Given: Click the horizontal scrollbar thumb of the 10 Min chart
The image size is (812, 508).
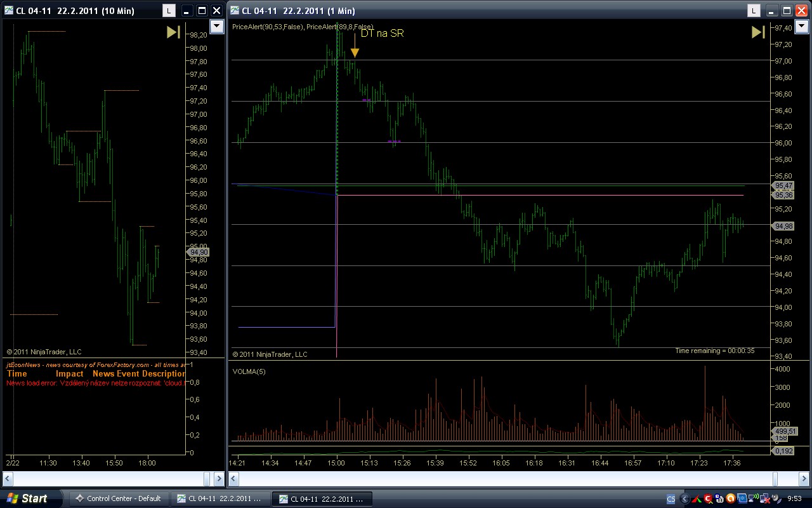Looking at the screenshot, I should click(206, 478).
